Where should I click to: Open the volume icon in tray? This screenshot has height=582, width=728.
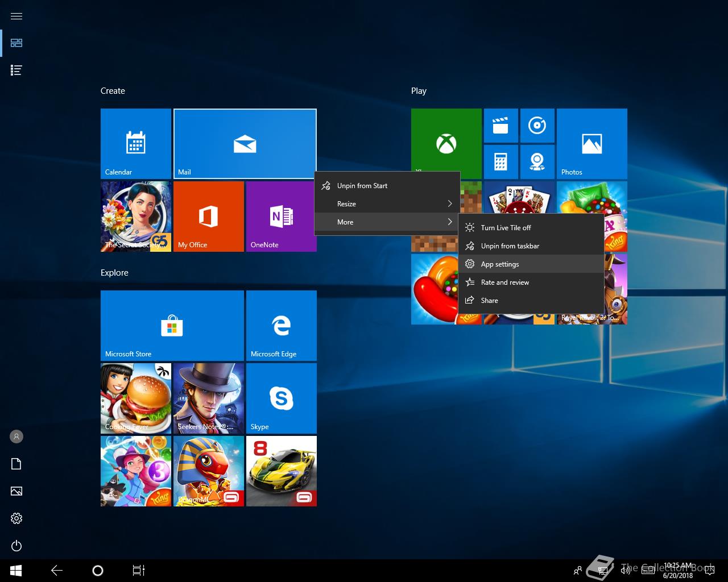coord(626,571)
